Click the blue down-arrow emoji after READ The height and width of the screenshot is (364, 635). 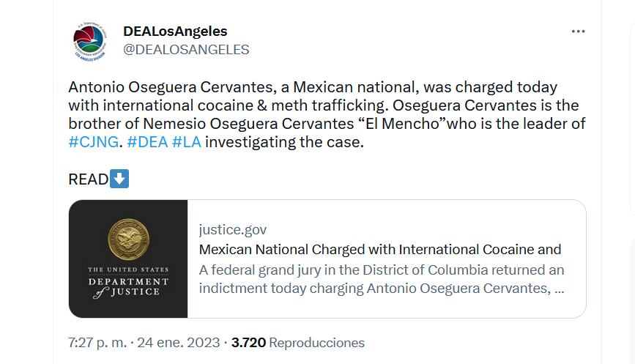(x=119, y=179)
